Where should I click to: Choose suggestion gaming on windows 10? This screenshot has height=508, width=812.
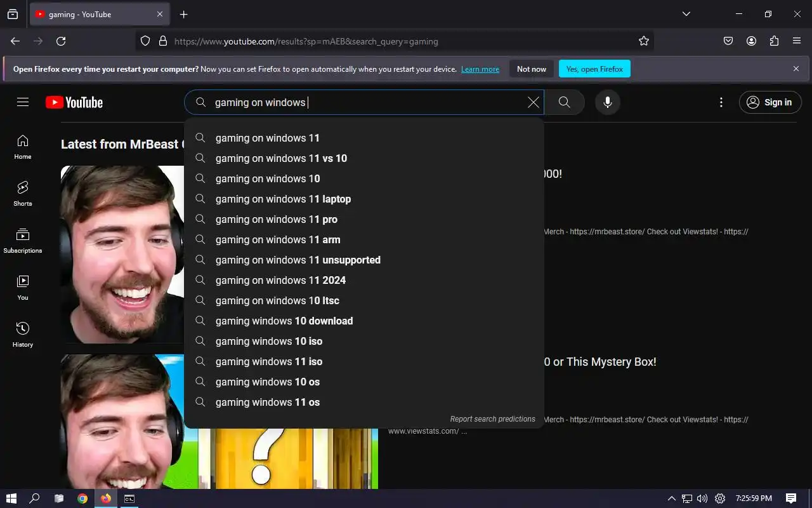pos(364,178)
